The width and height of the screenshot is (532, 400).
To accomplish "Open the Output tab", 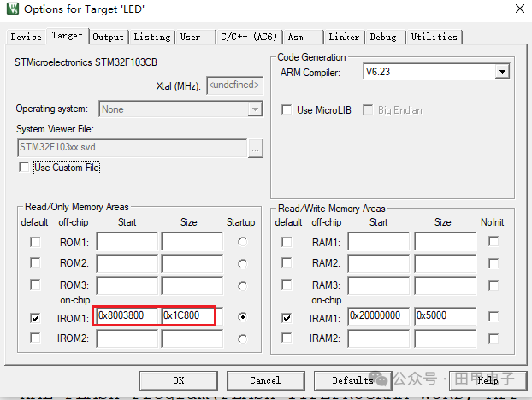I will pos(109,37).
